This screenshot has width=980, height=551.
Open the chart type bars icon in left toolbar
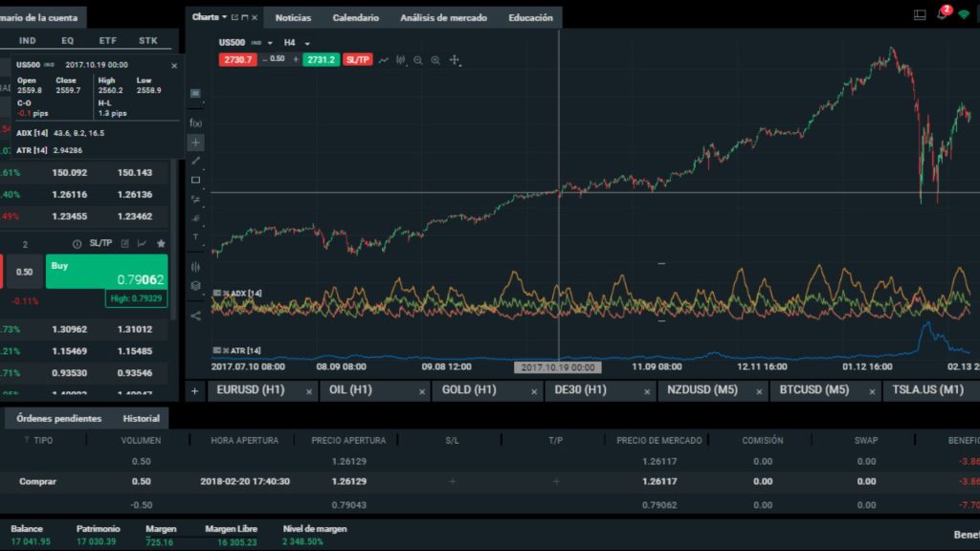tap(195, 267)
